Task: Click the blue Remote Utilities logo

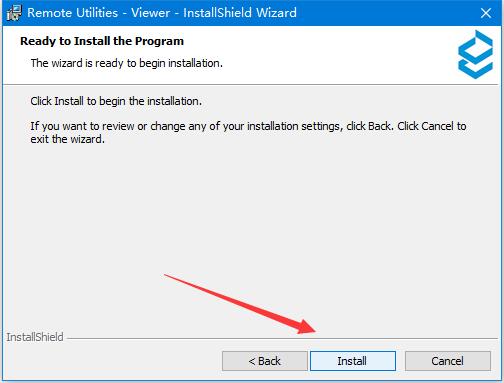Action: tap(475, 54)
